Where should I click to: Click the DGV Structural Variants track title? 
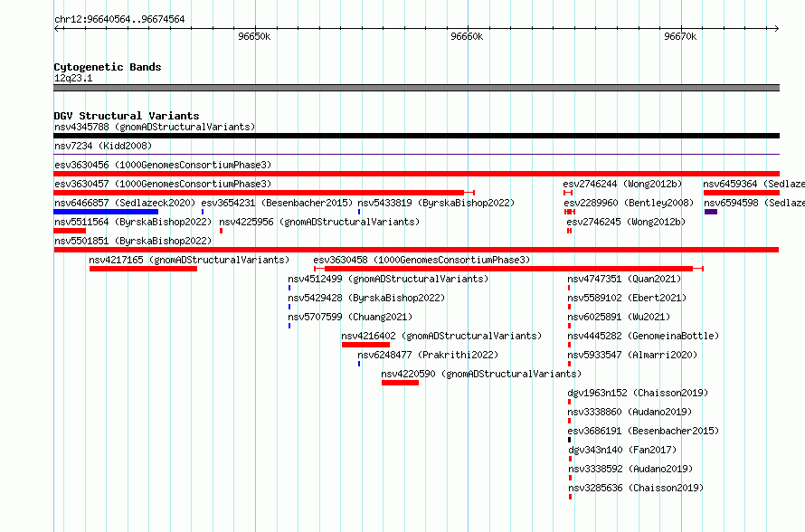[127, 116]
